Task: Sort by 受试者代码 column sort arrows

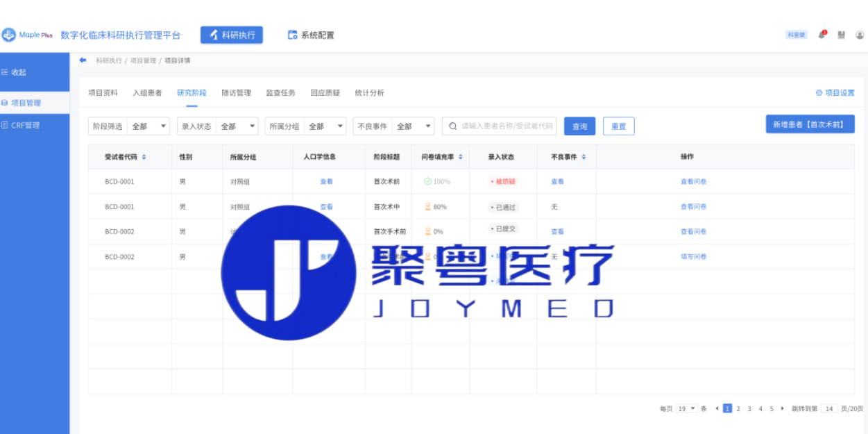Action: pos(144,157)
